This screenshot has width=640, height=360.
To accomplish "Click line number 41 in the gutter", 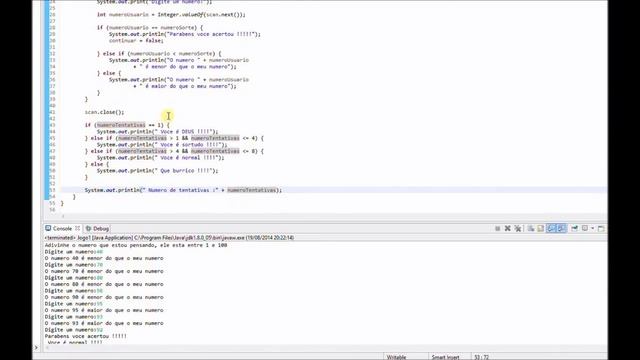I will point(52,112).
